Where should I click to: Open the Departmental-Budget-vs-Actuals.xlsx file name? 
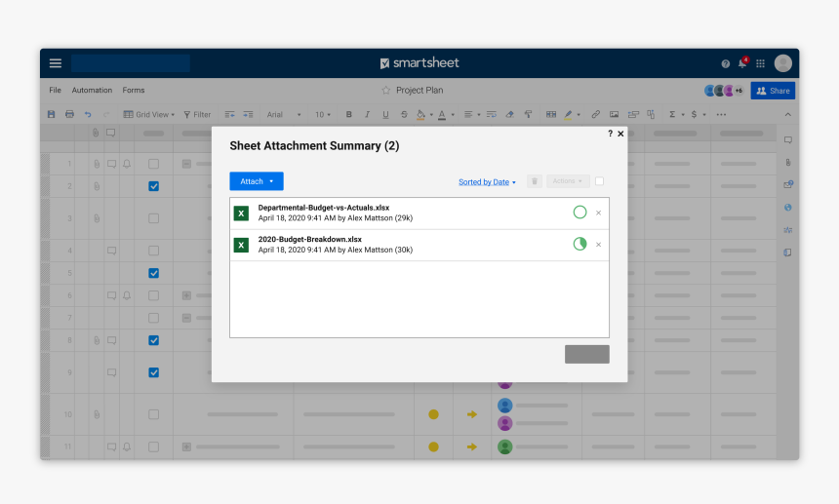323,208
